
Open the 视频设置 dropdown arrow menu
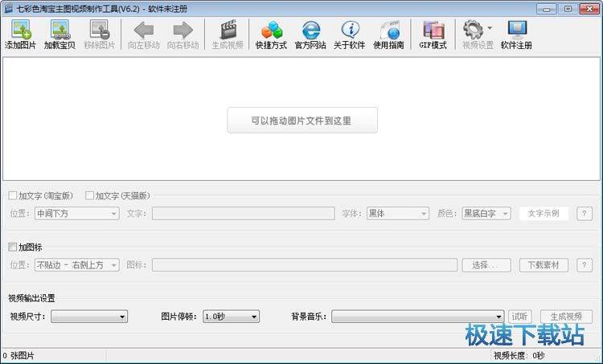490,29
